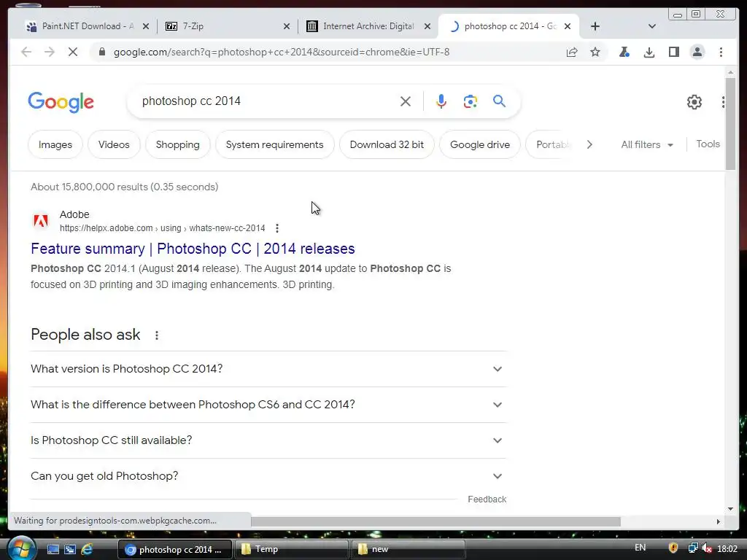
Task: Open the tab search dropdown arrow
Action: (x=652, y=26)
